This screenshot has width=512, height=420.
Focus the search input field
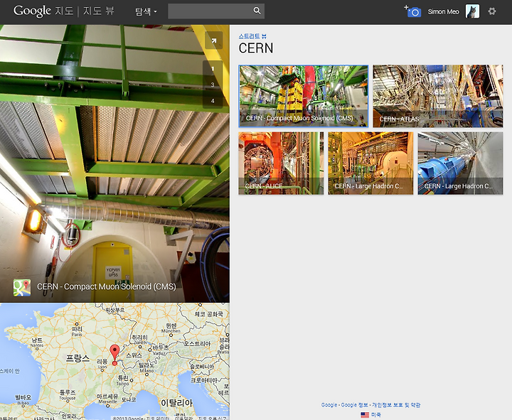[x=209, y=11]
